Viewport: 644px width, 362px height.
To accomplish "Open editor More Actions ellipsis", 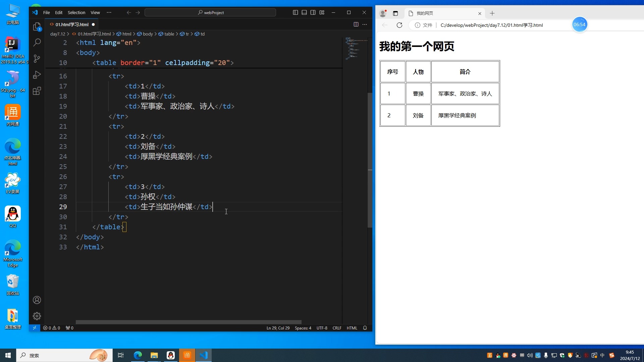I will [x=365, y=24].
